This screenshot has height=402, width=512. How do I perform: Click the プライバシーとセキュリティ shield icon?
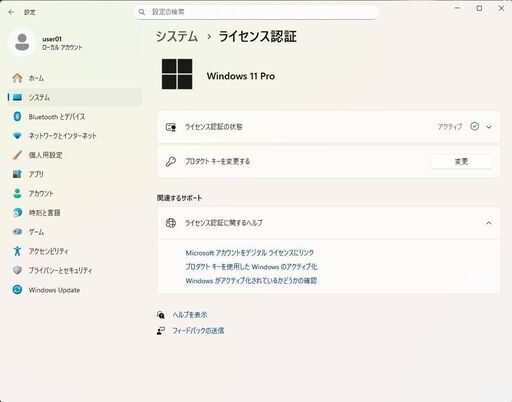click(17, 270)
